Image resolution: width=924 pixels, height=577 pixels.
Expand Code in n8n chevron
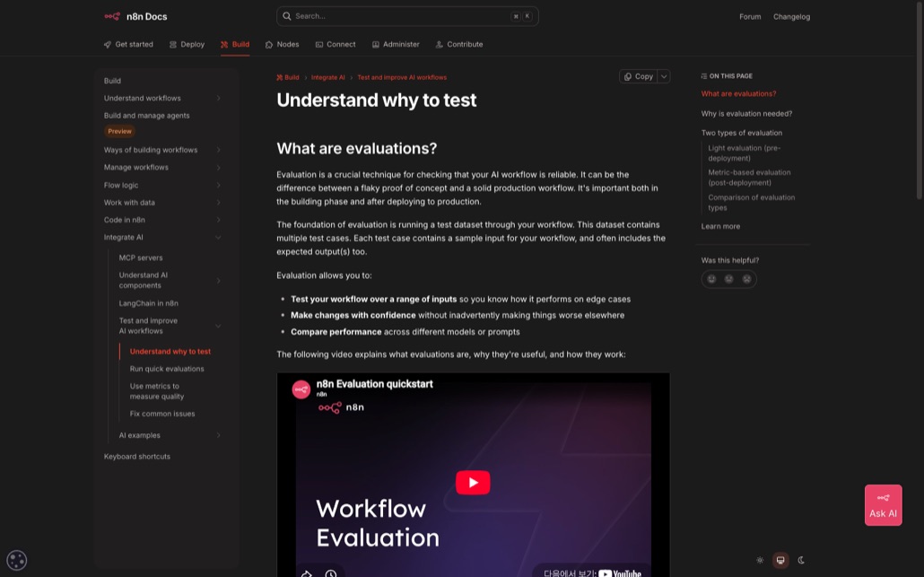tap(218, 220)
